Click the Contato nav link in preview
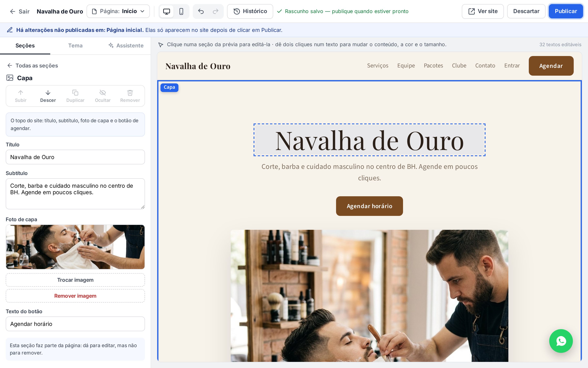 tap(485, 65)
